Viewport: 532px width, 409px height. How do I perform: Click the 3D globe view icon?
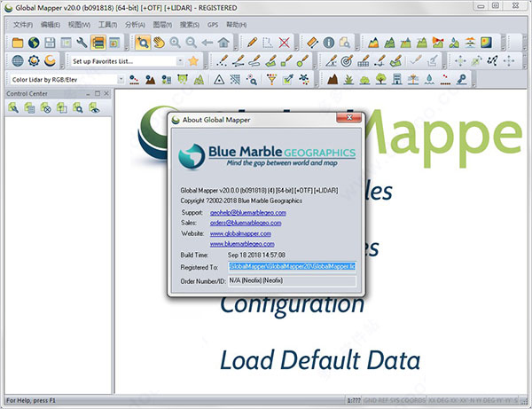[18, 61]
